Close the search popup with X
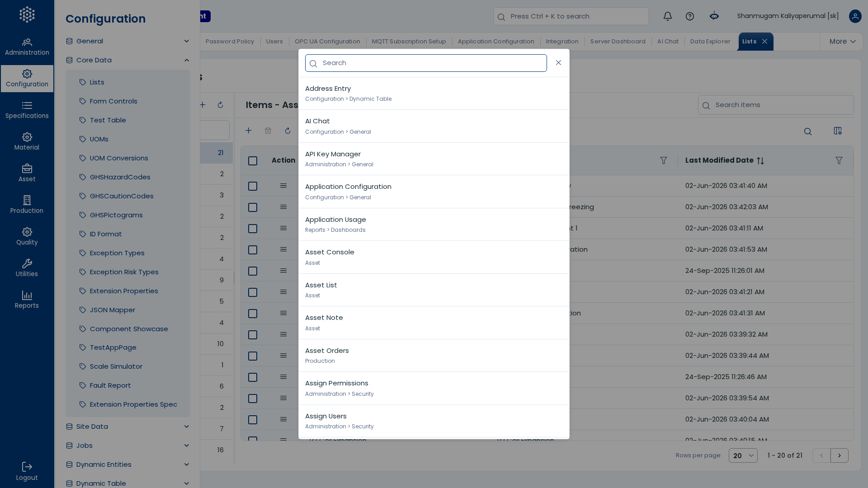This screenshot has width=868, height=488. pos(558,63)
